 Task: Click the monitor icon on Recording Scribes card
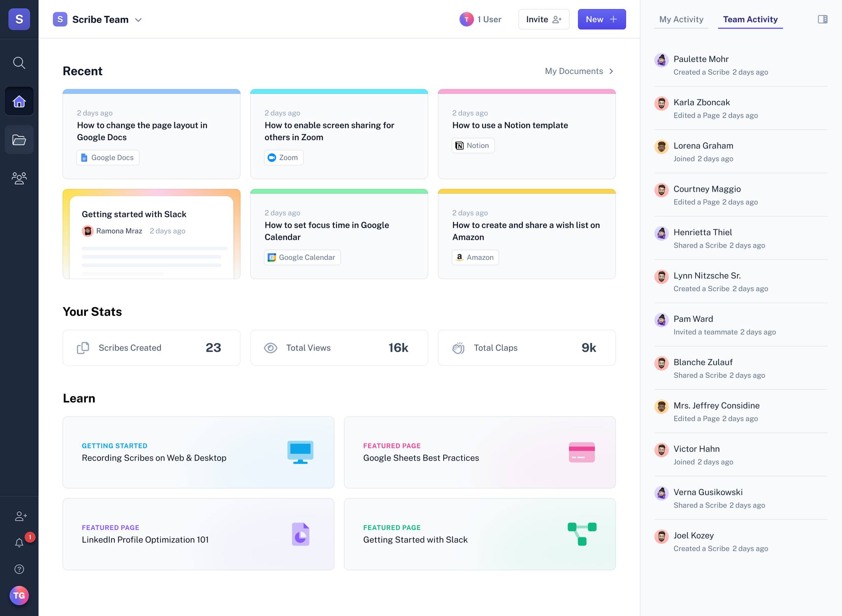tap(300, 452)
